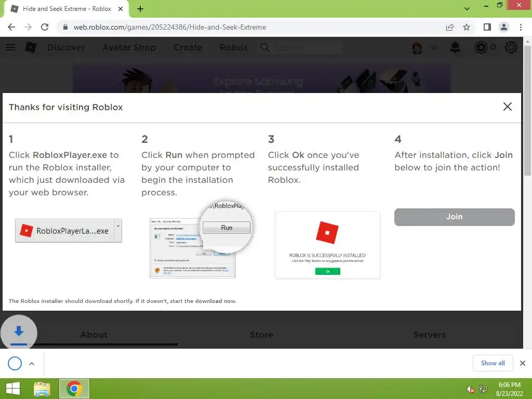Image resolution: width=532 pixels, height=399 pixels.
Task: Click the RobloxPlayerLauncher exe illustration
Action: pyautogui.click(x=68, y=231)
